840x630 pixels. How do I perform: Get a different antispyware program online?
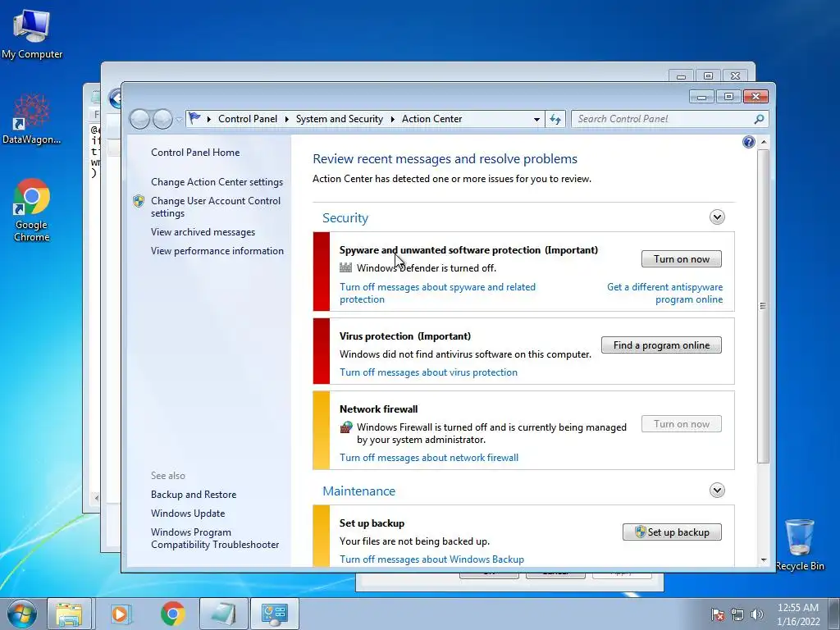click(x=664, y=293)
